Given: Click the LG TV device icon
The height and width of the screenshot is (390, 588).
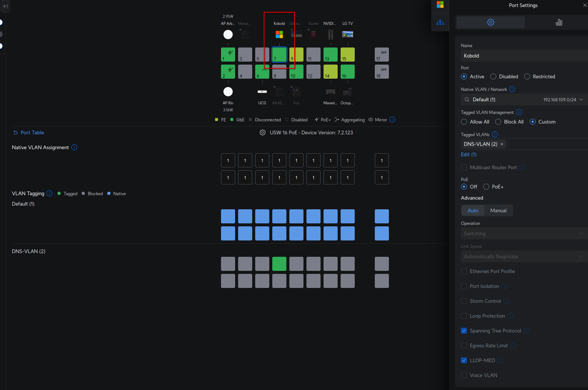Looking at the screenshot, I should pyautogui.click(x=348, y=35).
